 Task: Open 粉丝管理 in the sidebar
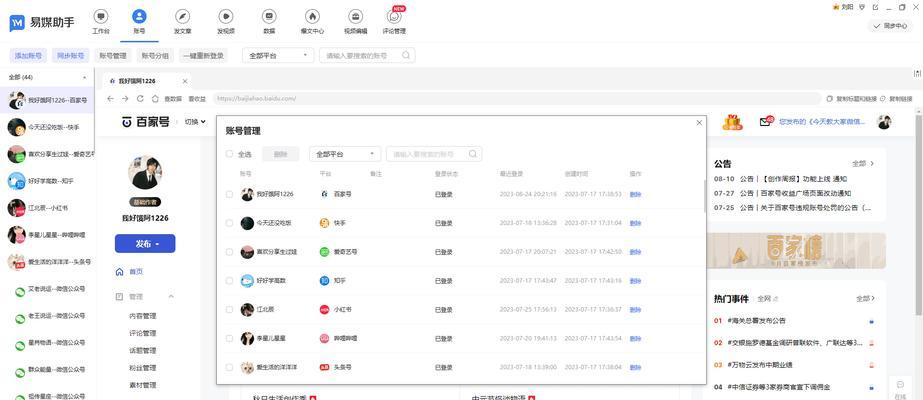tap(142, 368)
